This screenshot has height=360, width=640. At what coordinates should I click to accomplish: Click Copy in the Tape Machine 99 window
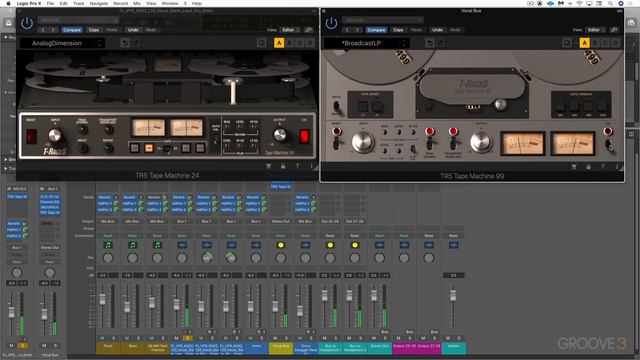[x=398, y=30]
